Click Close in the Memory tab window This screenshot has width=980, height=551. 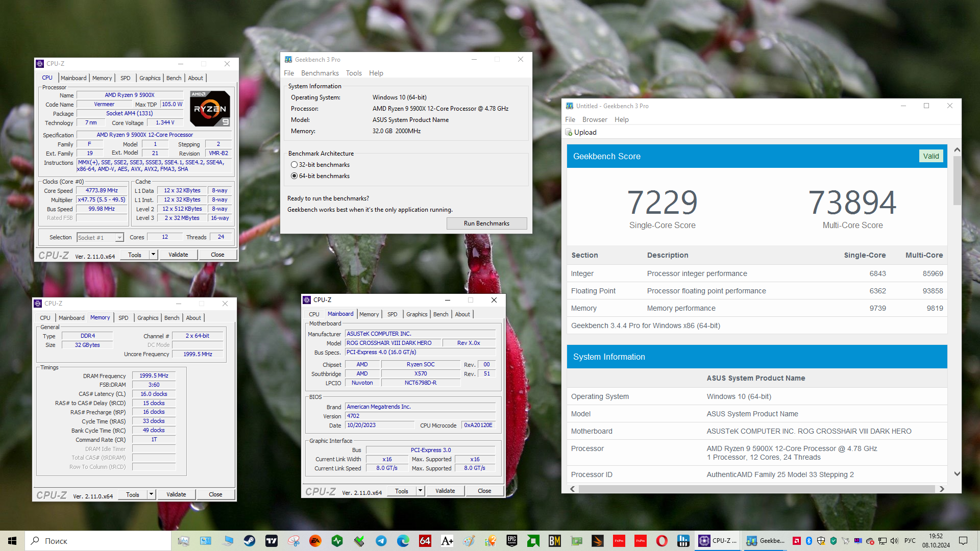click(215, 494)
